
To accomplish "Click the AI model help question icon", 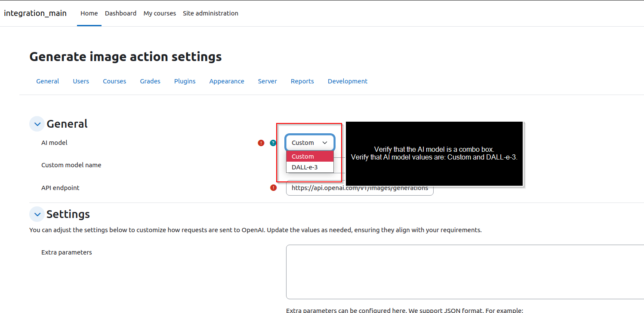I will coord(273,143).
